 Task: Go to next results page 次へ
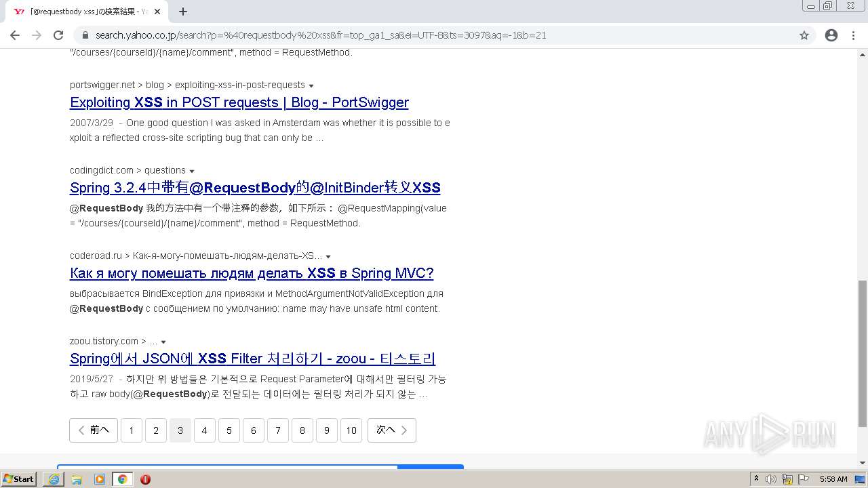coord(392,430)
